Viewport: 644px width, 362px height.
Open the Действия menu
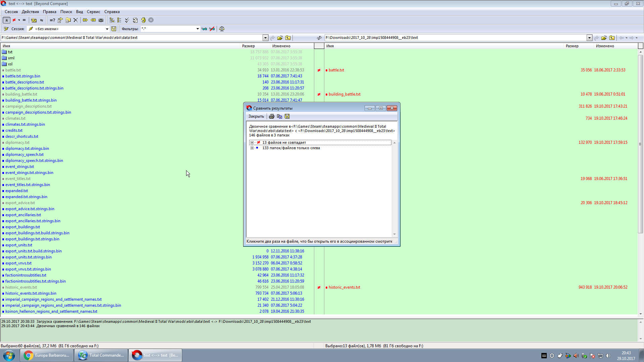(x=30, y=12)
